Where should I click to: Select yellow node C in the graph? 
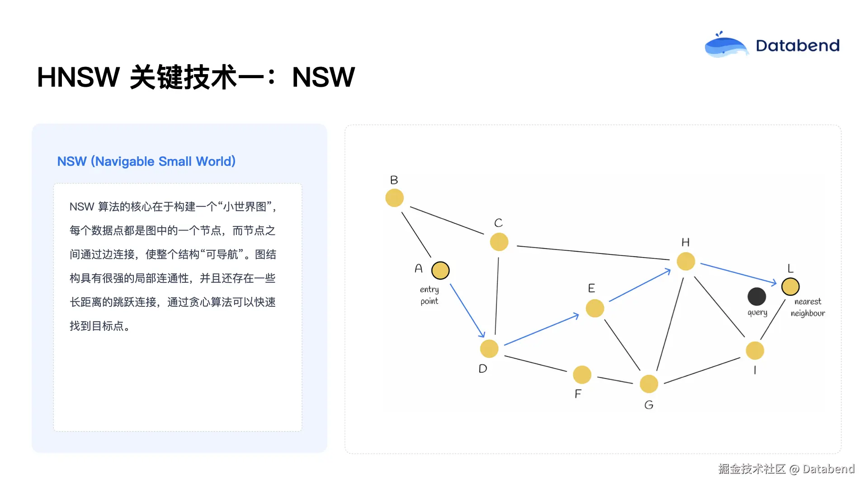coord(499,242)
